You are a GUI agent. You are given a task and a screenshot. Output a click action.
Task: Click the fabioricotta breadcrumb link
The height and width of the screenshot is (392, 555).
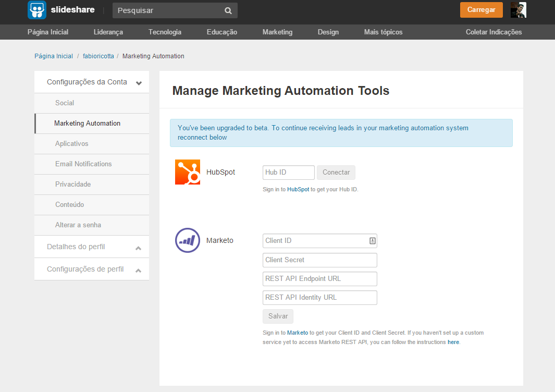point(98,56)
